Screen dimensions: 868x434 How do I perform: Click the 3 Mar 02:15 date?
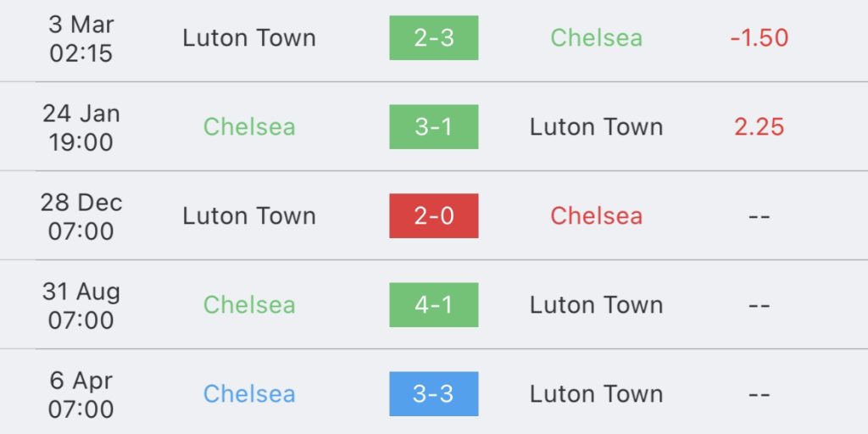[x=81, y=38]
